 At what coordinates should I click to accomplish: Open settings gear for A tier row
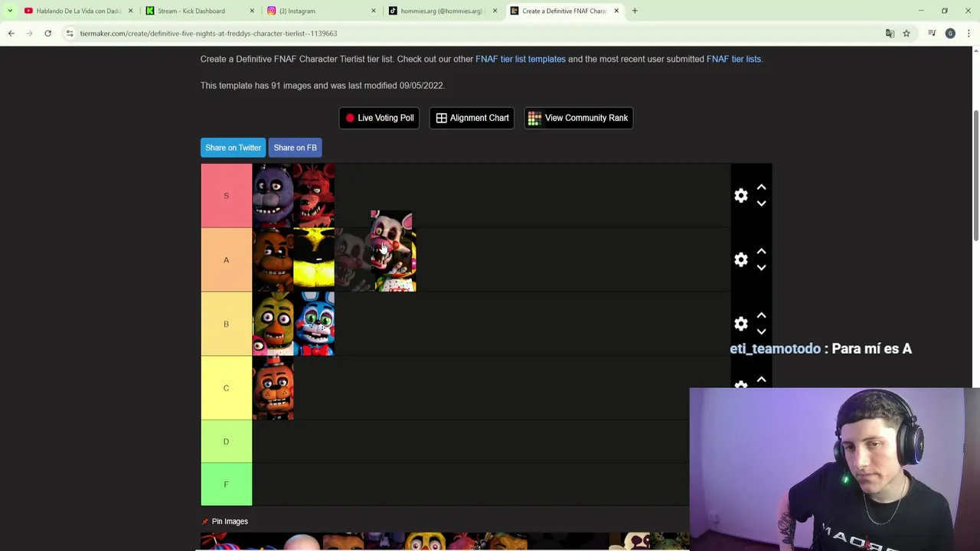740,259
